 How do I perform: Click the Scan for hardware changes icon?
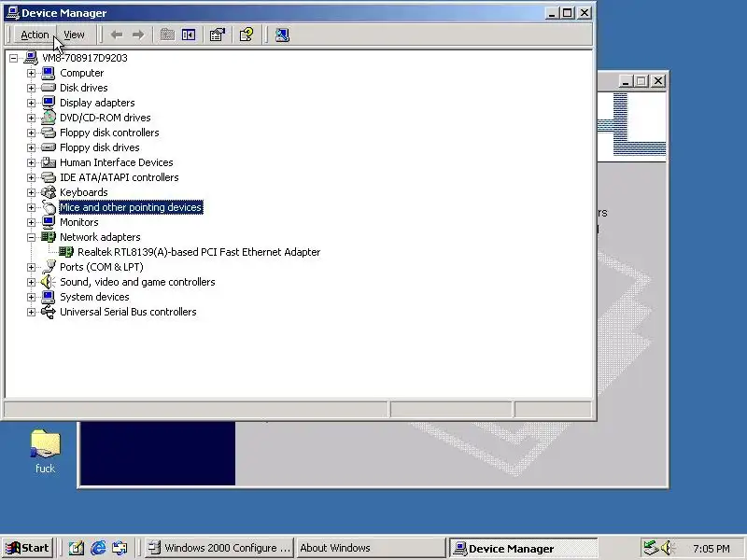tap(282, 35)
